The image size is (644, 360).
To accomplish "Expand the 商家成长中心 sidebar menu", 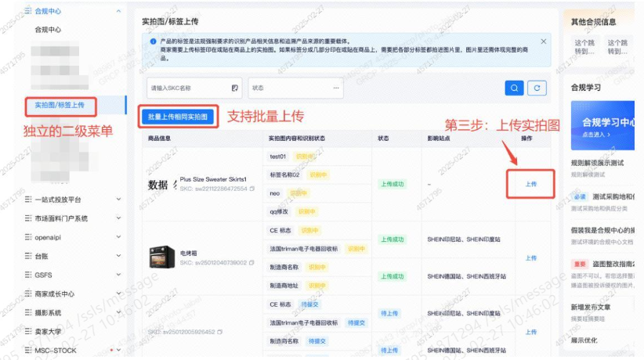I will tap(118, 293).
